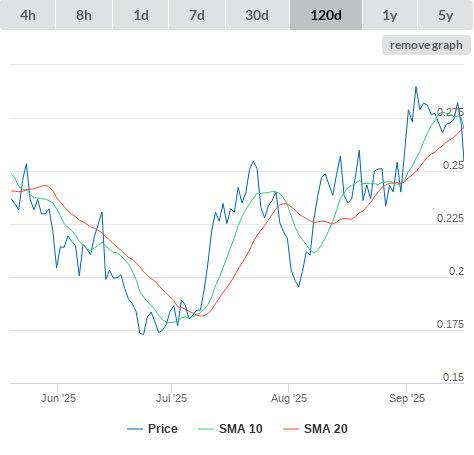Hide the SMA 20 series via legend

tap(315, 429)
